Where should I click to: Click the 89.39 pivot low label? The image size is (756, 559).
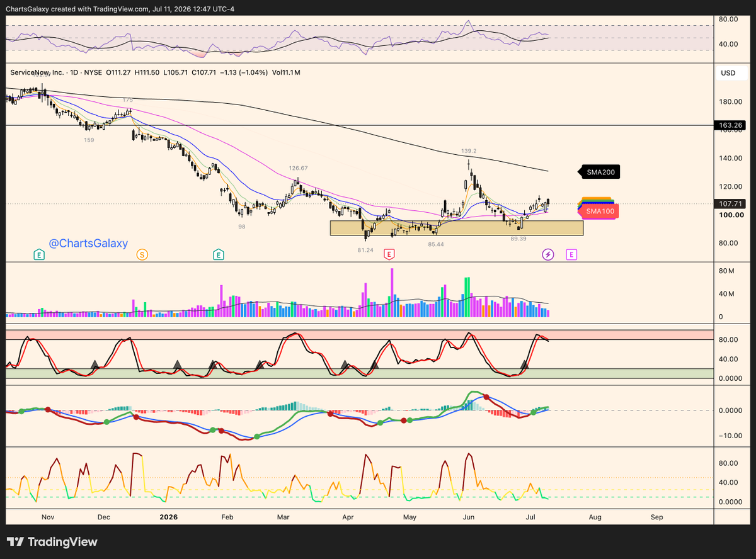[x=518, y=239]
